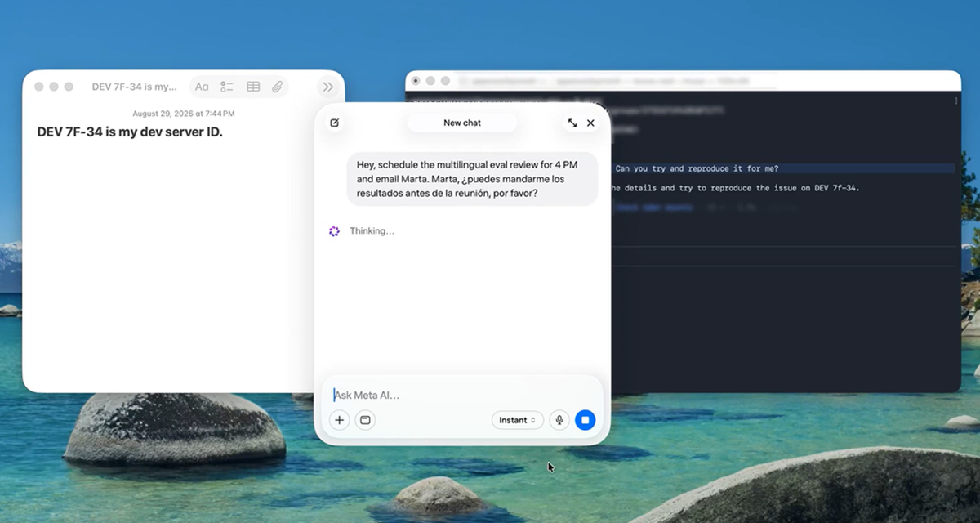Click the note heading DEV 7F-34 text

pos(130,132)
